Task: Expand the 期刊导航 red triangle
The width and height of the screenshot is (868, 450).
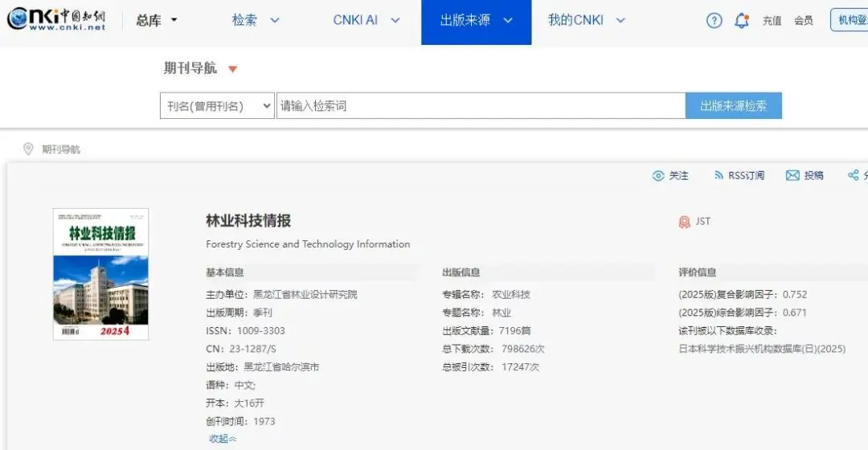Action: click(x=233, y=69)
